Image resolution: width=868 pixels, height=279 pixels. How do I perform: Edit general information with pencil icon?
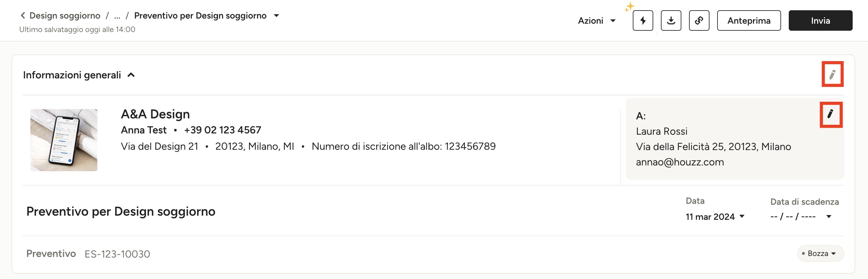(x=832, y=74)
